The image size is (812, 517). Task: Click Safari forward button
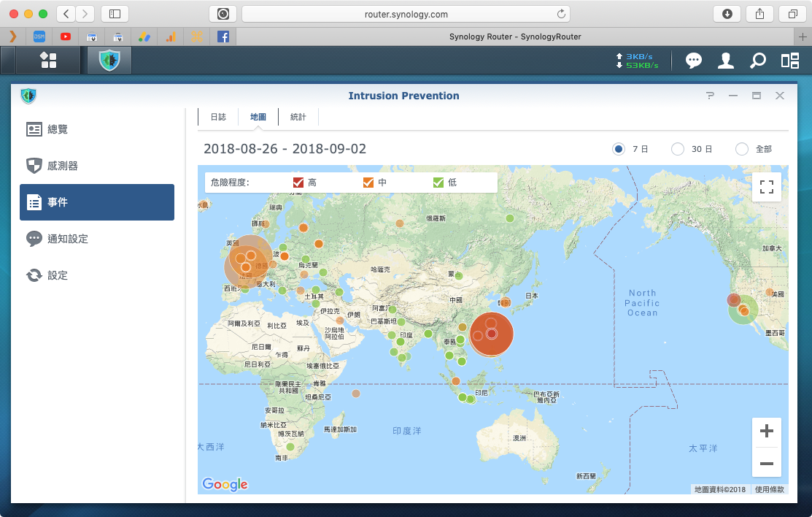(85, 14)
